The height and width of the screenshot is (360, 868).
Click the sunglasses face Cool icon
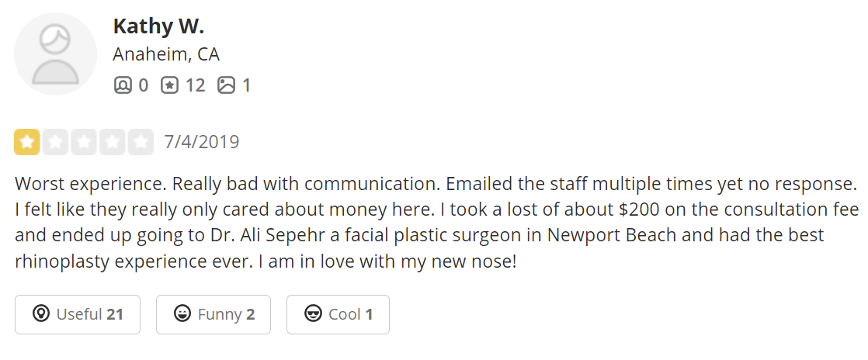(313, 314)
